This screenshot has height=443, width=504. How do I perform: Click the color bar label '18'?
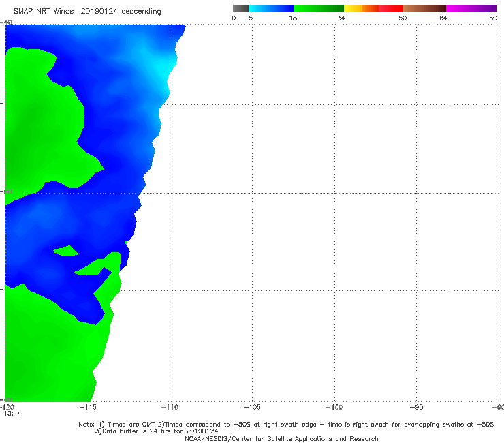coord(292,18)
